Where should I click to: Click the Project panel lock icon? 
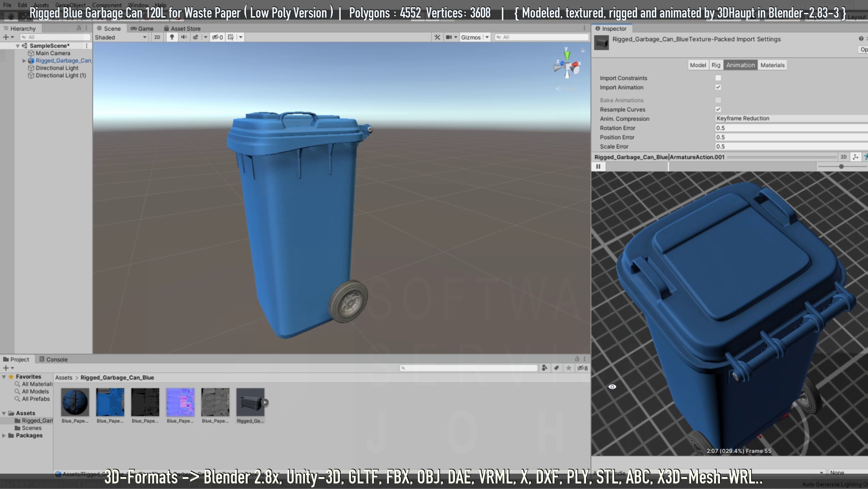[x=577, y=359]
